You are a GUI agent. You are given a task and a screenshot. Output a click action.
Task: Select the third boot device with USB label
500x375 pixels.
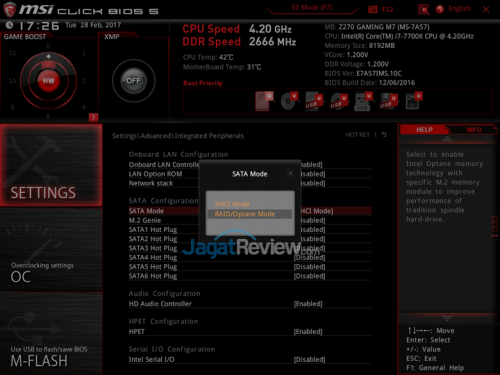314,102
